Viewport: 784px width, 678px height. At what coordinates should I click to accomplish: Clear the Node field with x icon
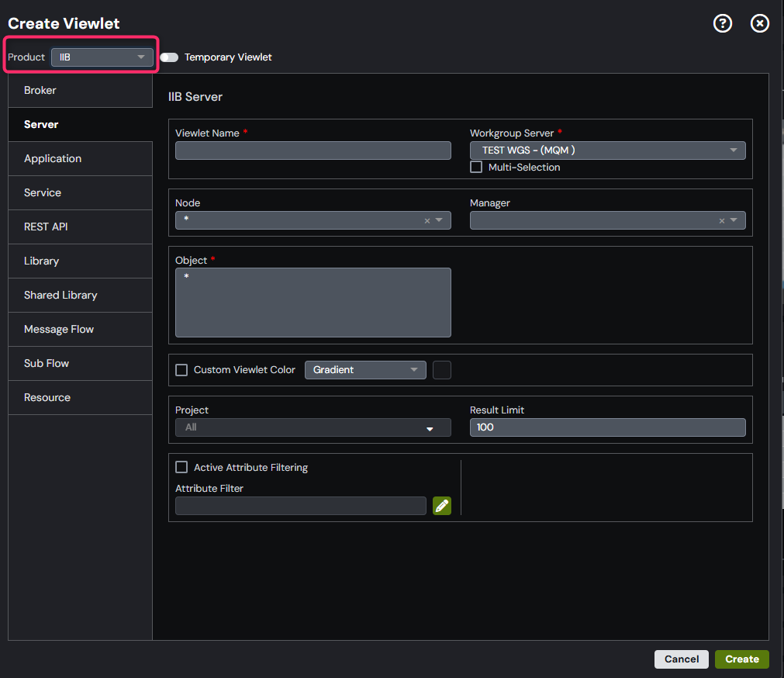427,220
